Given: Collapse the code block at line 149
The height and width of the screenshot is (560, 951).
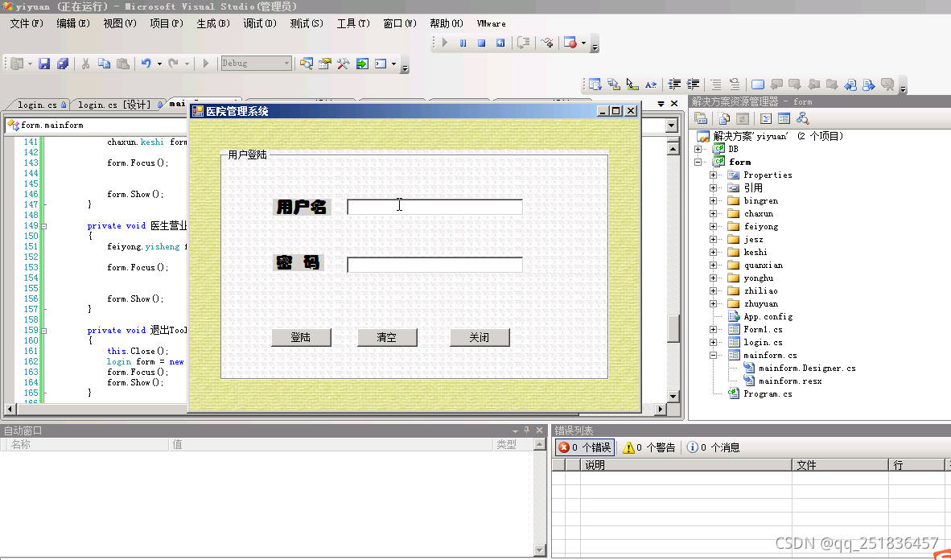Looking at the screenshot, I should click(43, 226).
